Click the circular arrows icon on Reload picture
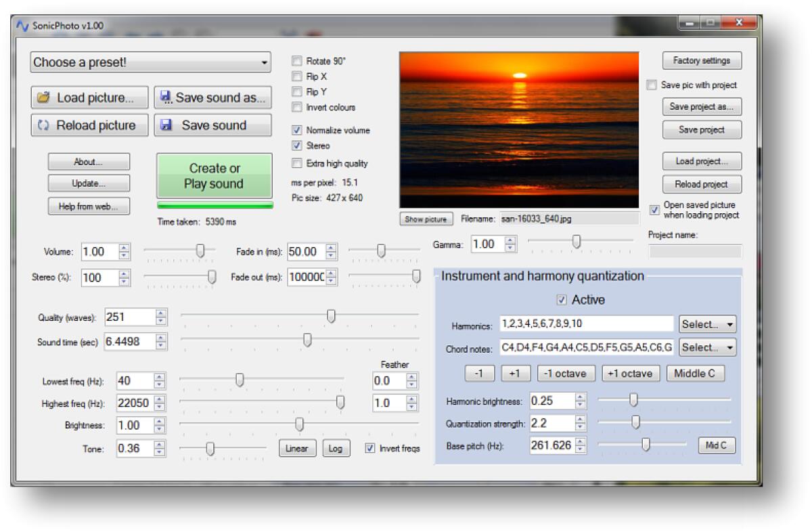Image resolution: width=812 pixels, height=532 pixels. [43, 125]
